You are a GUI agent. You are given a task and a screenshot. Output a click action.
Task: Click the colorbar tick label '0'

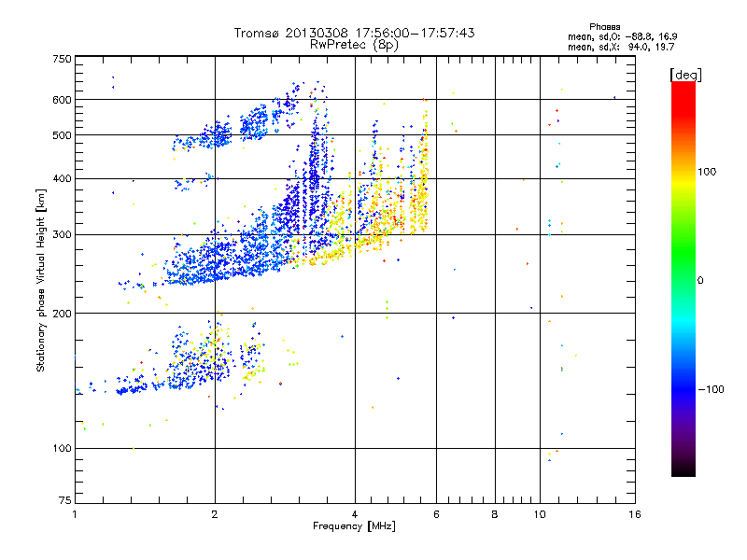(x=700, y=281)
